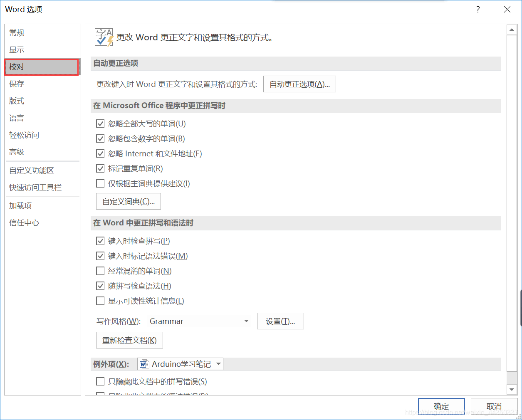
Task: Close the Word 选项 dialog
Action: coord(507,9)
